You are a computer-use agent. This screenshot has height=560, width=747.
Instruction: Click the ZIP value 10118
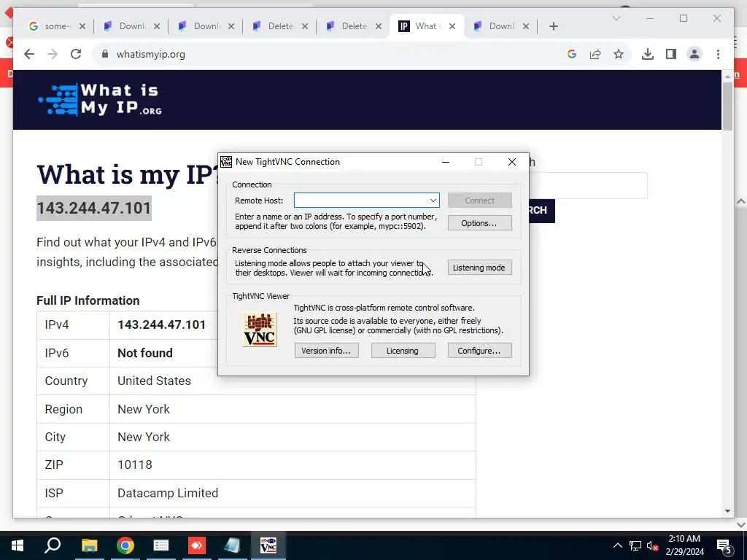pos(135,464)
